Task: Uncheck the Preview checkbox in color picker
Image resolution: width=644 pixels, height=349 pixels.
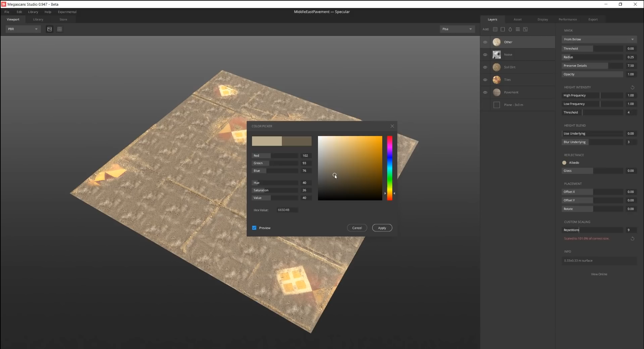Action: [254, 228]
